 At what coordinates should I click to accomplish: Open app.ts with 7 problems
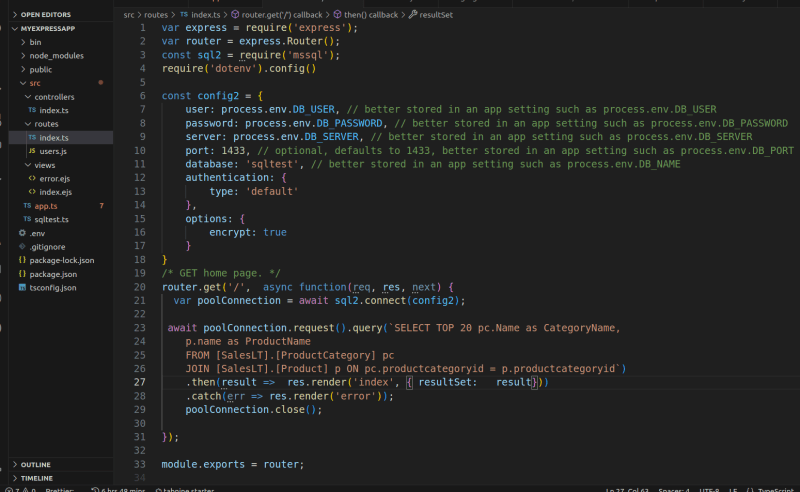coord(45,206)
